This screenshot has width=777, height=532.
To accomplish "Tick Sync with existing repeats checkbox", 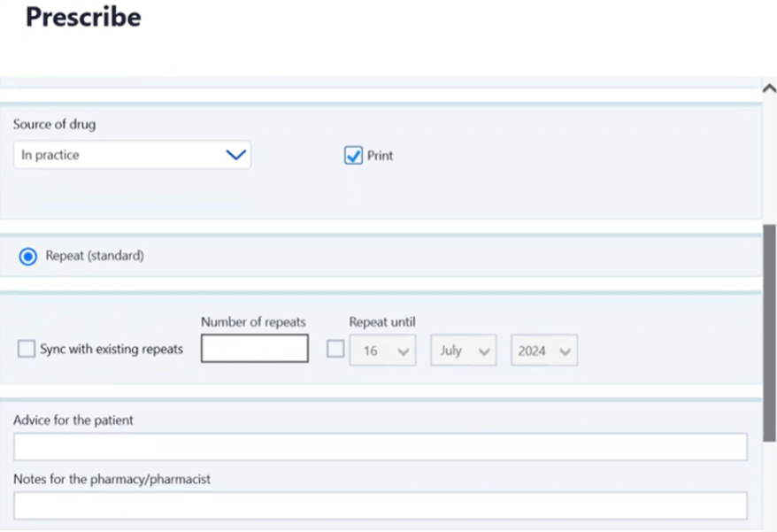I will (27, 349).
